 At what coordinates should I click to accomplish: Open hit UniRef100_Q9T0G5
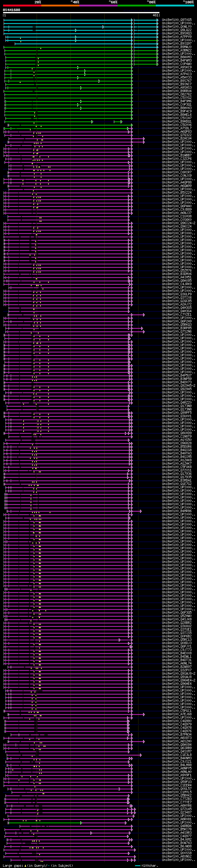click(177, 20)
